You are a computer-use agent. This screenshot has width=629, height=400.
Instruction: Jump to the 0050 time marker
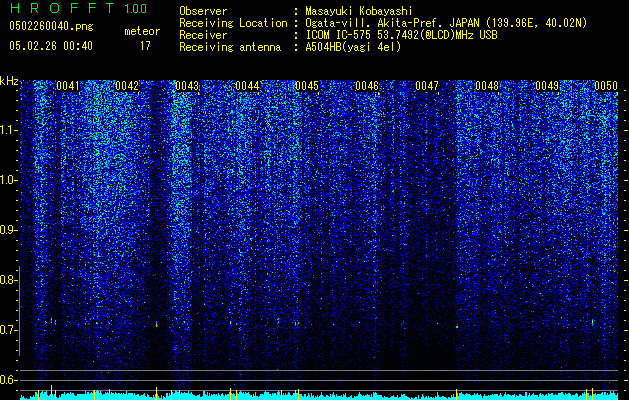[606, 86]
